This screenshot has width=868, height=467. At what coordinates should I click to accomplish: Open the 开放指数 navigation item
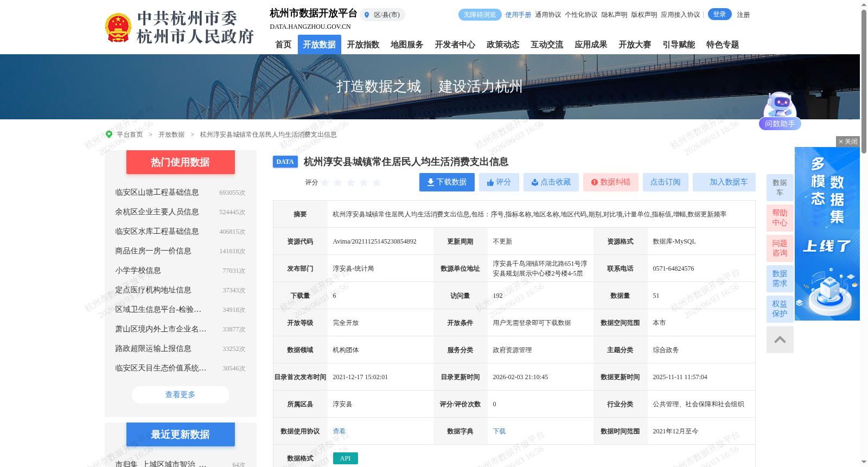[x=363, y=44]
